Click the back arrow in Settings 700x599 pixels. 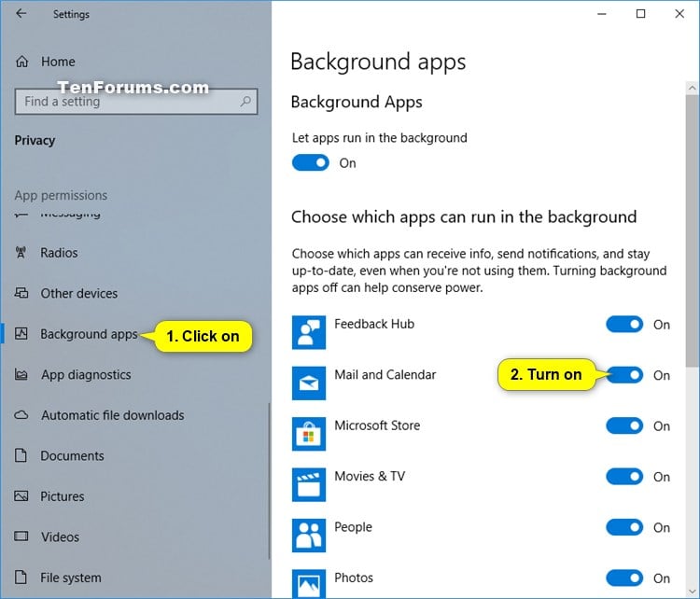[21, 14]
